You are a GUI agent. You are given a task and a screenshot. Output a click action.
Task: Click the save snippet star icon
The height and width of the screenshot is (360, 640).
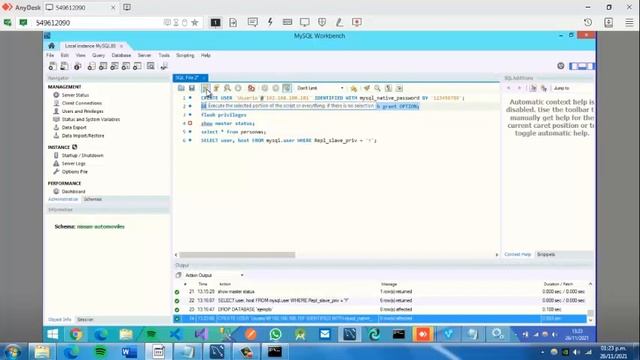click(x=353, y=88)
